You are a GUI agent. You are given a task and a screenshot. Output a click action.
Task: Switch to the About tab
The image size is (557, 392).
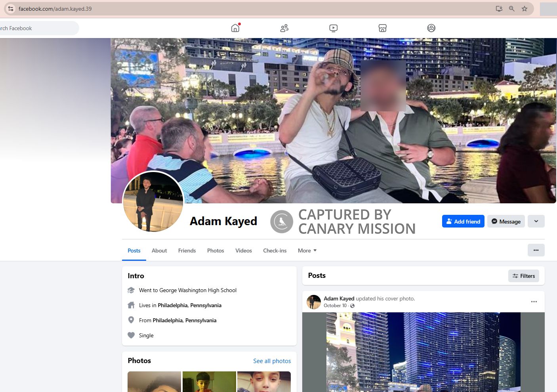[x=159, y=250]
